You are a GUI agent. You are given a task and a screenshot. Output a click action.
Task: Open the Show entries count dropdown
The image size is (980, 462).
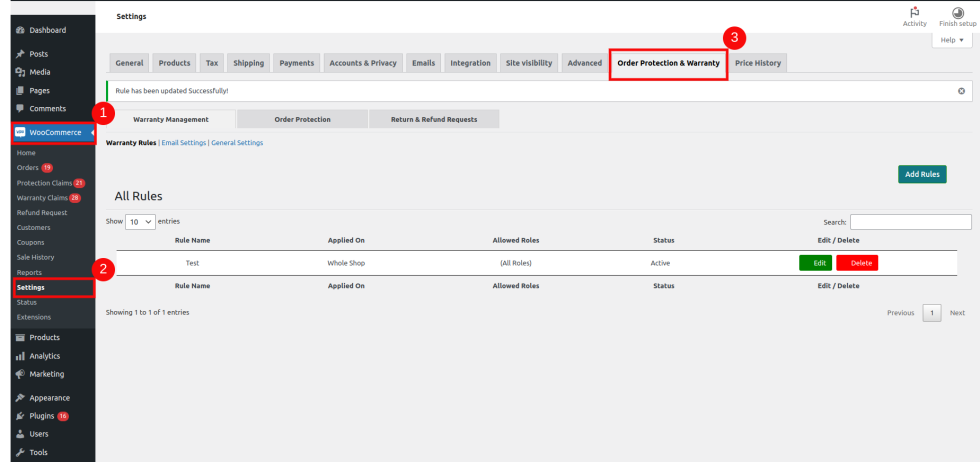pos(141,222)
